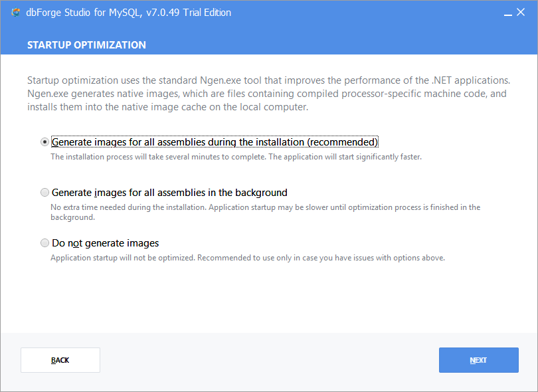
Task: Click the "installation process will take several minutes" note
Action: click(236, 157)
